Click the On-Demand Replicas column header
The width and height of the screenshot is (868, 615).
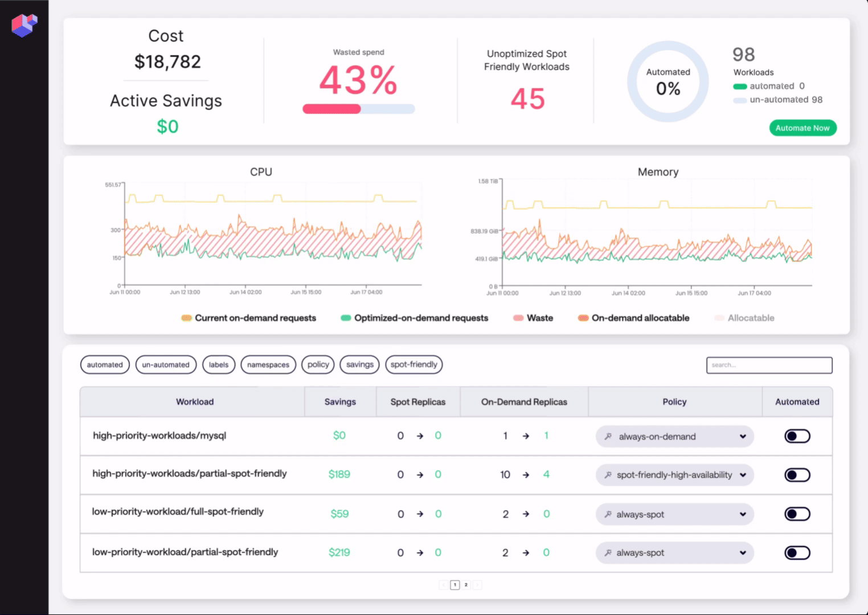pos(524,402)
